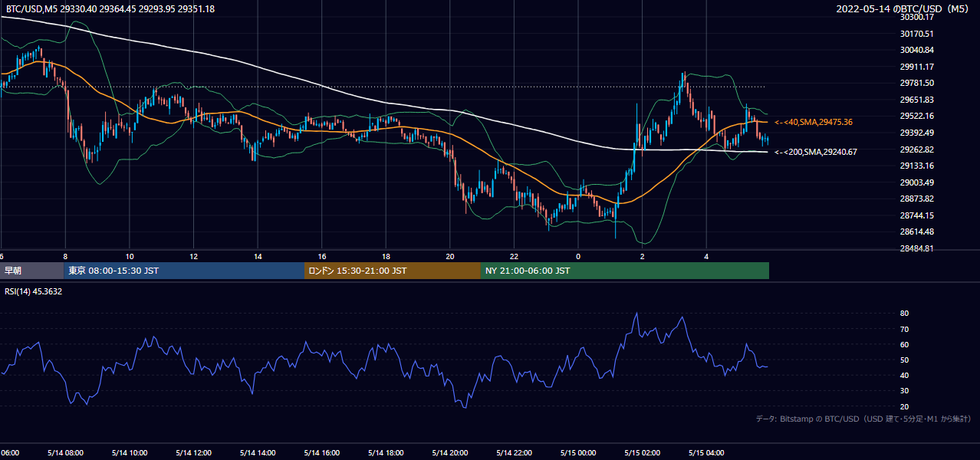Click the Bitstamp data source note

pyautogui.click(x=863, y=419)
